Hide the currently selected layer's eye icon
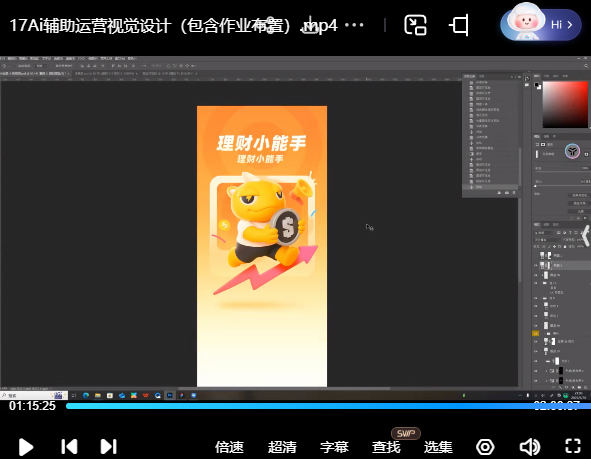This screenshot has width=591, height=459. 536,266
